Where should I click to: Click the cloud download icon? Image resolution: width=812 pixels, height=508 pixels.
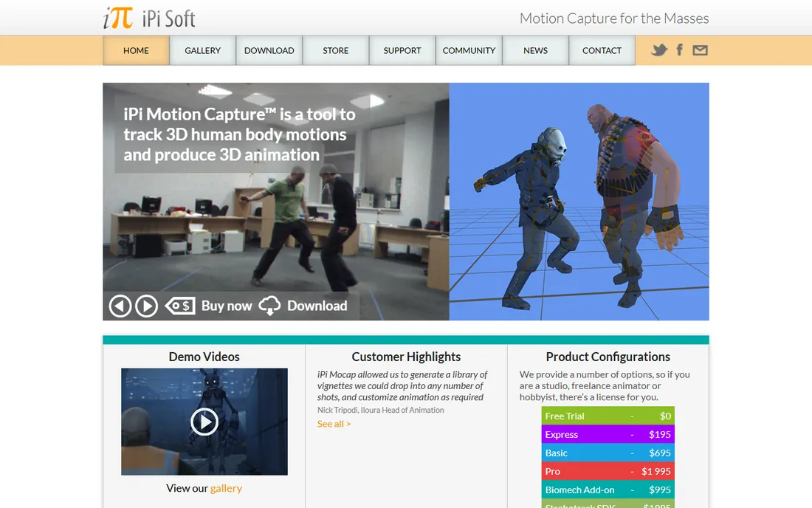[269, 306]
